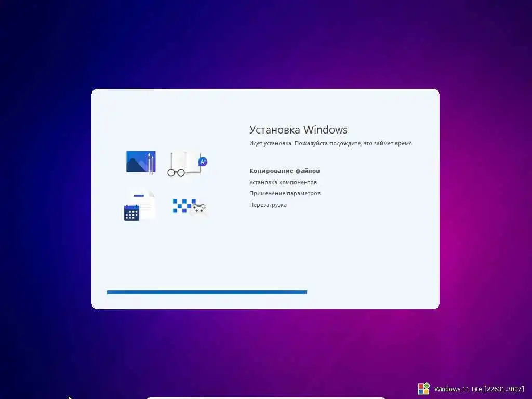Image resolution: width=532 pixels, height=399 pixels.
Task: Click the landscape picture with pencils icon
Action: coord(141,162)
